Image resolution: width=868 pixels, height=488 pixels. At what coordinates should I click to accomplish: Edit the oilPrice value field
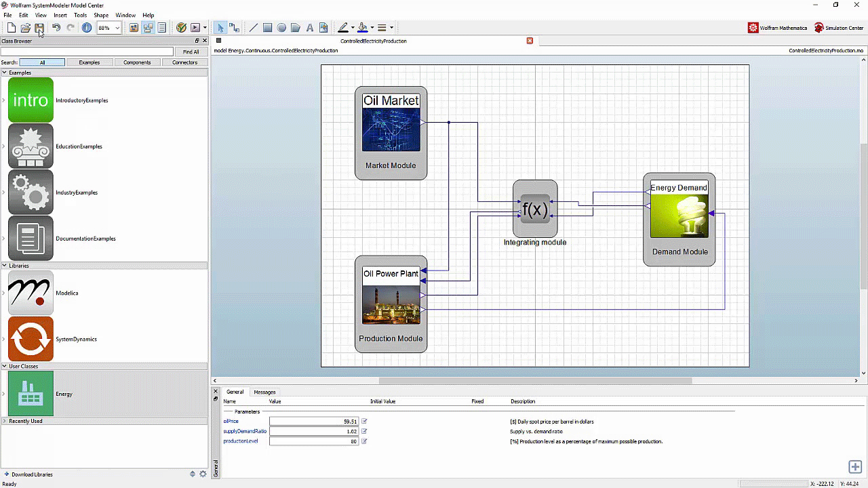314,422
